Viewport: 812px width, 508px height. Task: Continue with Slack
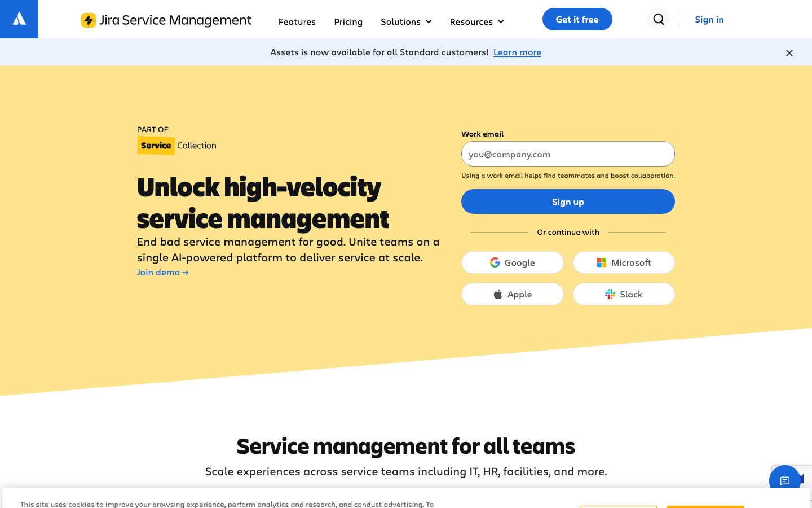pos(624,294)
